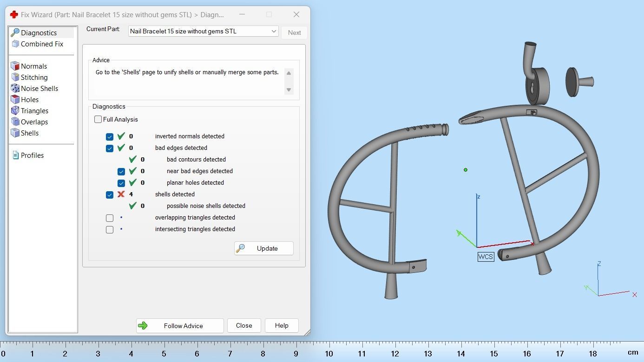The height and width of the screenshot is (362, 644).
Task: Click the green origin dot in viewport
Action: [466, 170]
